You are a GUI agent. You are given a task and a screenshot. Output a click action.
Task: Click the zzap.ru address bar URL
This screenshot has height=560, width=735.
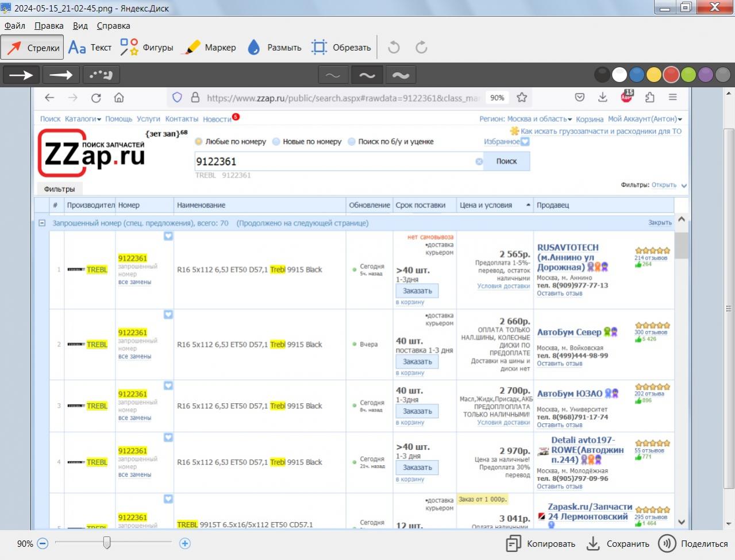click(343, 98)
